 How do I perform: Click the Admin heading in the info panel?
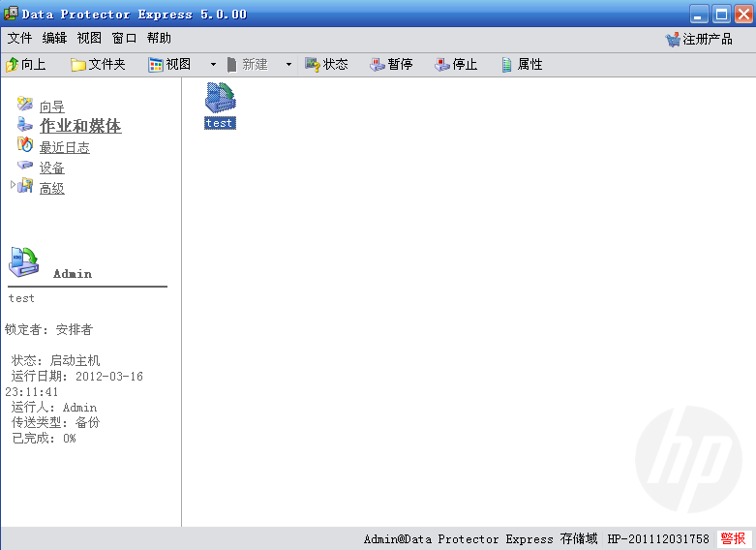(73, 274)
